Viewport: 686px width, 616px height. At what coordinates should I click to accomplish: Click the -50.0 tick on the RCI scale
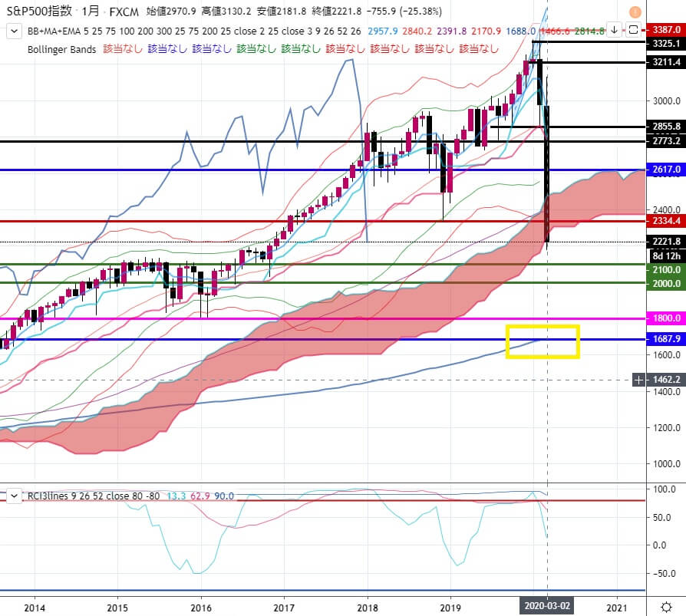click(664, 574)
